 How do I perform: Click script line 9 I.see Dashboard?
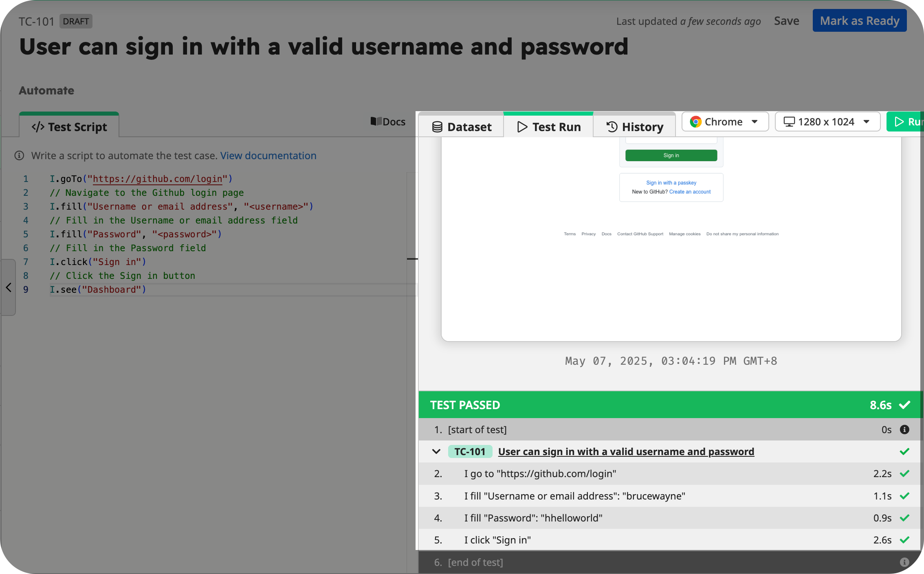[x=98, y=289]
